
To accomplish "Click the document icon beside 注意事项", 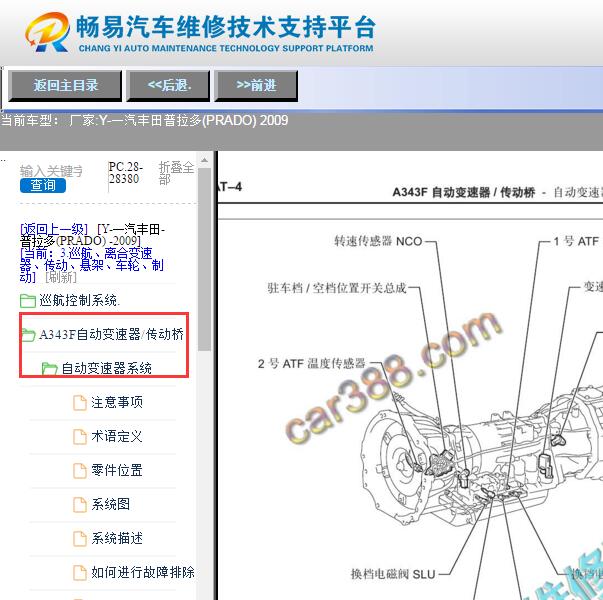I will [x=80, y=403].
